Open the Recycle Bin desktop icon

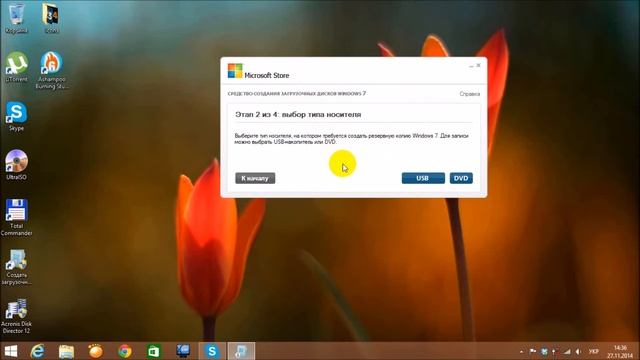[x=16, y=18]
